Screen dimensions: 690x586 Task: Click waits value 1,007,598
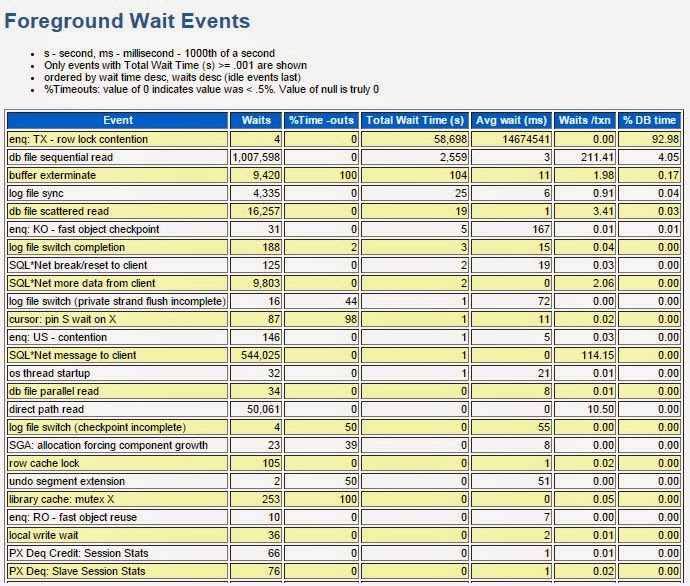click(x=256, y=157)
